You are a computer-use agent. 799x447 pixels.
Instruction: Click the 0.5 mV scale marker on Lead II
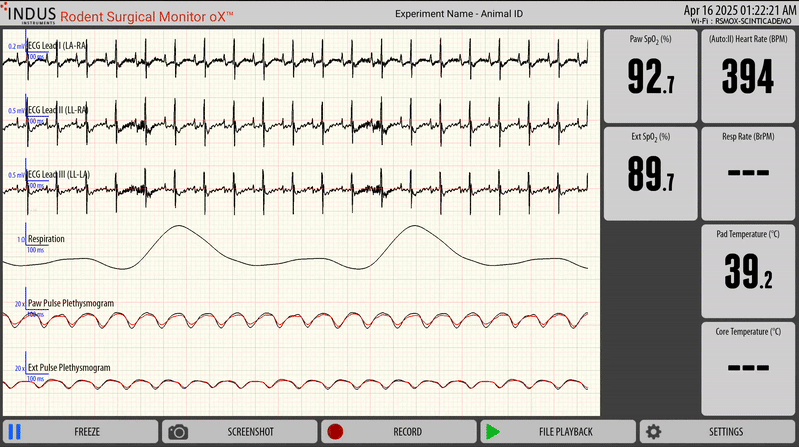(x=16, y=111)
